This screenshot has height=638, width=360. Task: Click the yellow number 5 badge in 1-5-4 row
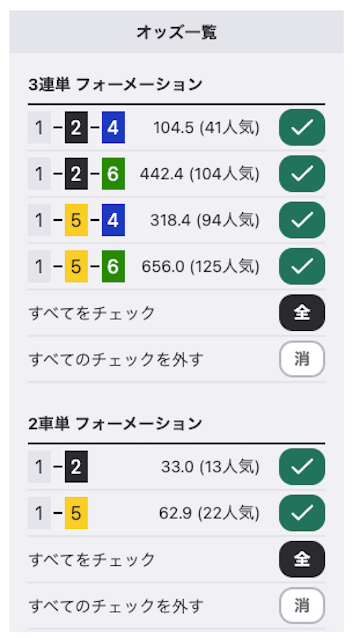76,220
